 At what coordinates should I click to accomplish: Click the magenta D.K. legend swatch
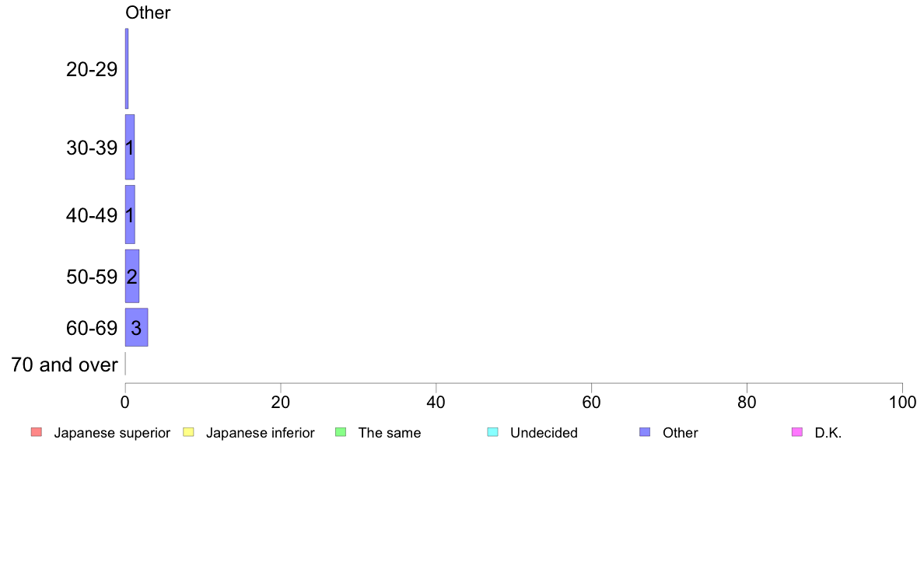[797, 432]
